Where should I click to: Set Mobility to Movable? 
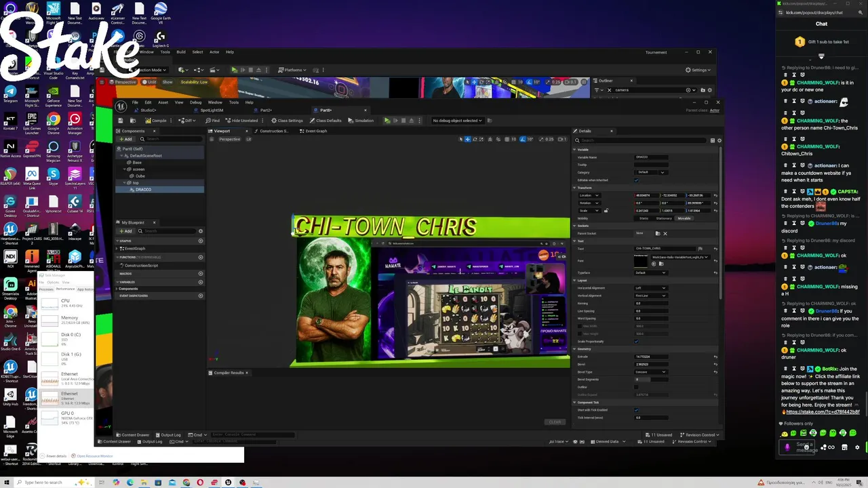684,218
